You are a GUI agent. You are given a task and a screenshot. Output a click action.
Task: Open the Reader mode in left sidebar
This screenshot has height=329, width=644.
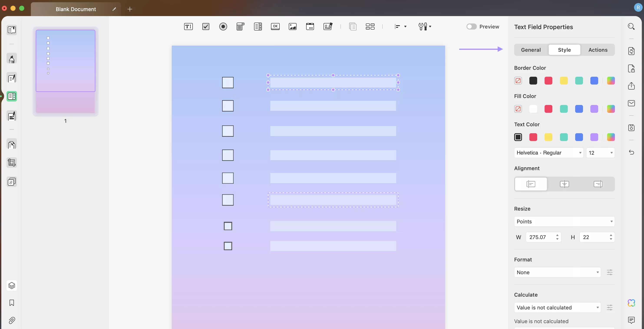click(12, 30)
